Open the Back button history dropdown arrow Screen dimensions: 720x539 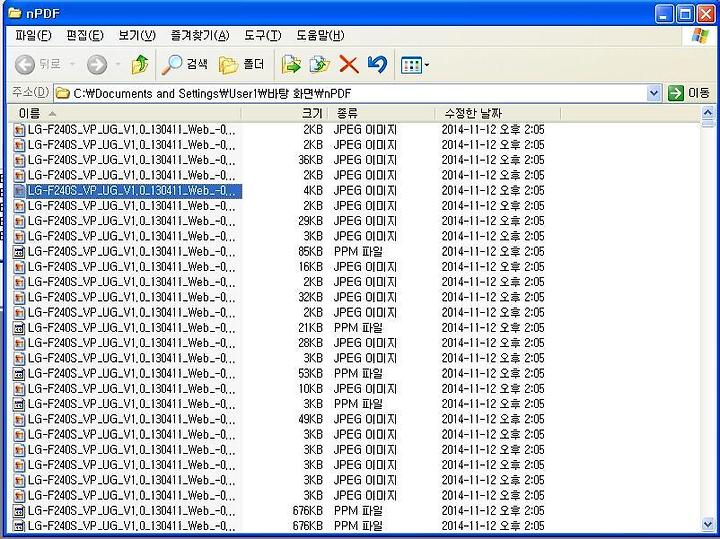(73, 64)
